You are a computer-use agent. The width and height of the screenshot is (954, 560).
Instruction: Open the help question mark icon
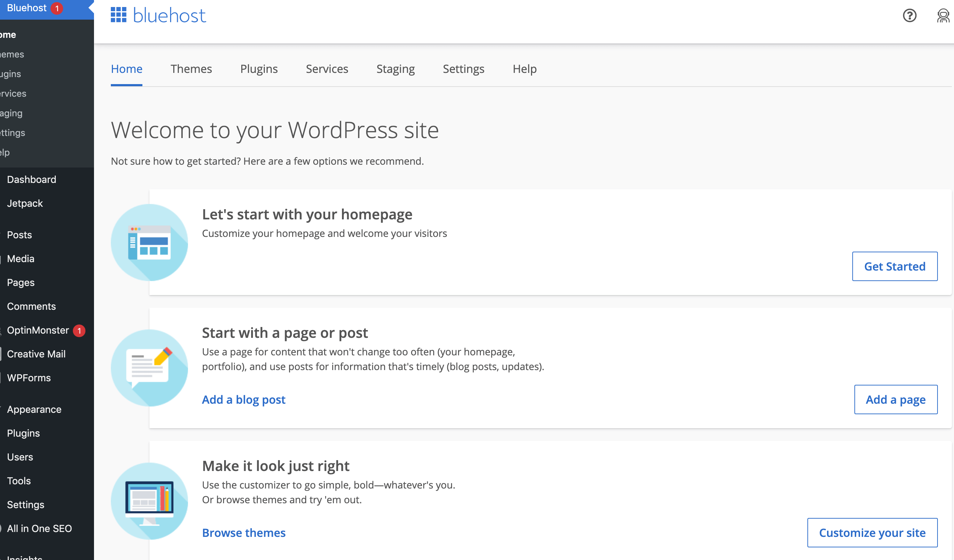[x=909, y=15]
